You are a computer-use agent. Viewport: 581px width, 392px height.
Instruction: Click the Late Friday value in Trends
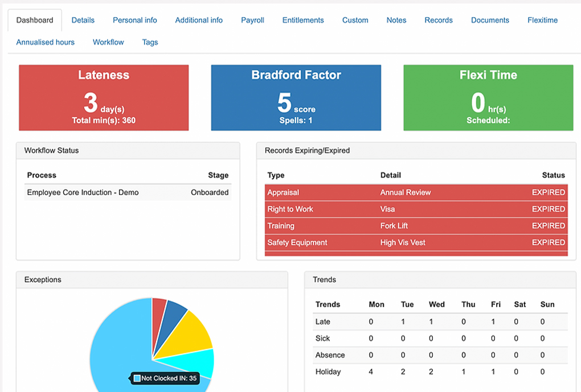coord(493,321)
